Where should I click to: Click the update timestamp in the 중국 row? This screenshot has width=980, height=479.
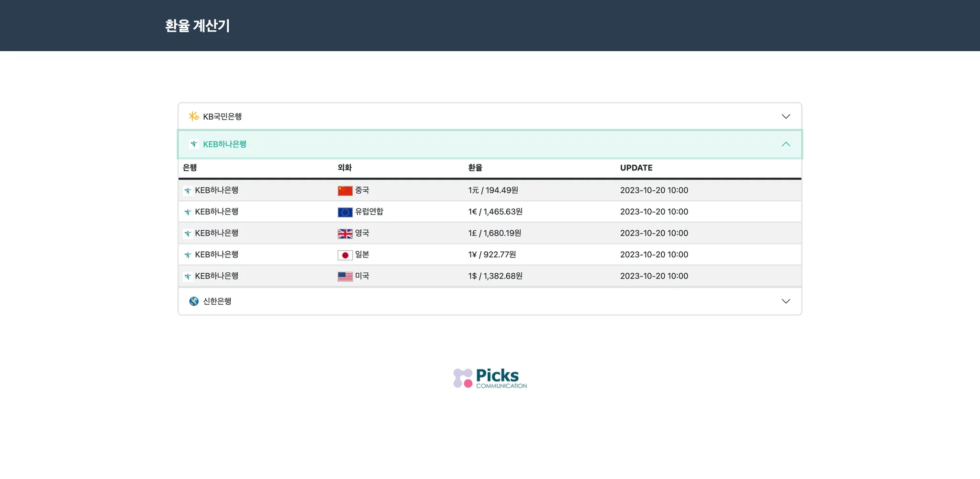pyautogui.click(x=654, y=190)
